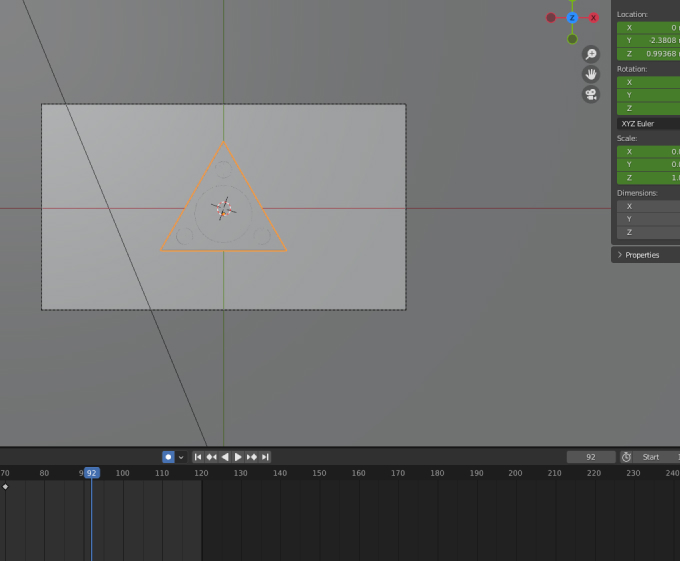Toggle camera view icon
The image size is (680, 561).
(591, 94)
